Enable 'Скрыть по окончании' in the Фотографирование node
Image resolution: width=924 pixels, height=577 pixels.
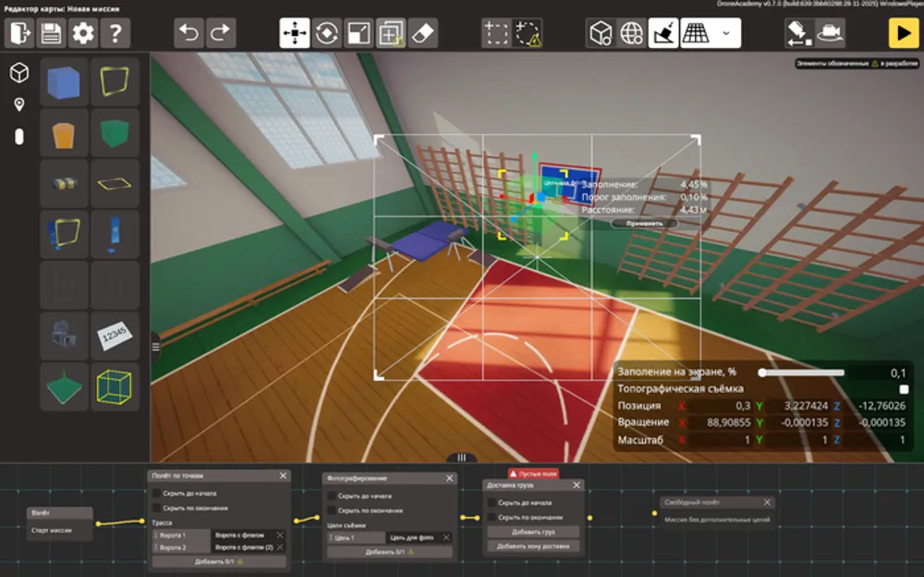coord(331,509)
